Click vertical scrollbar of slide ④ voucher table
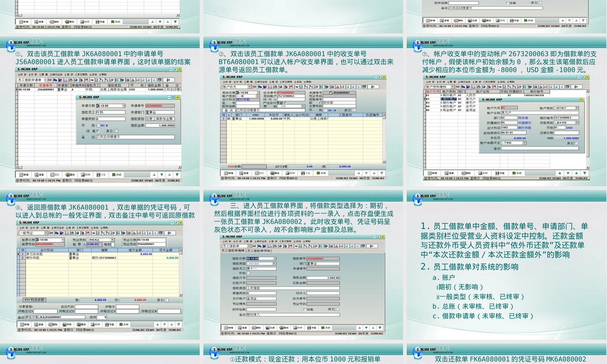 click(x=180, y=272)
